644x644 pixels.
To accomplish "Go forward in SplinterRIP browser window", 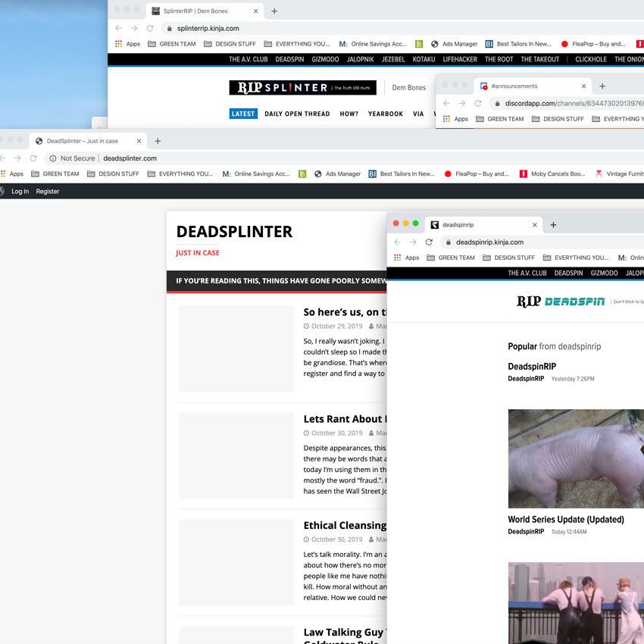I will (134, 28).
